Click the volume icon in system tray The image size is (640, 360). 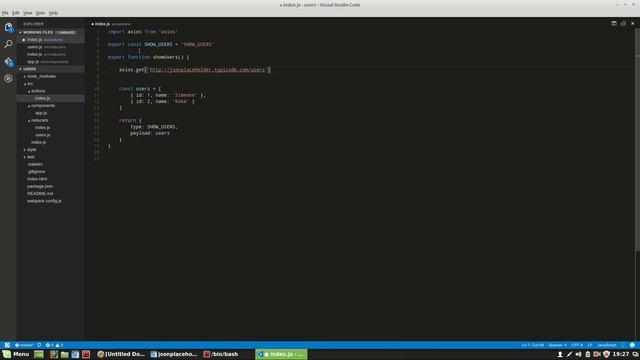coord(578,354)
